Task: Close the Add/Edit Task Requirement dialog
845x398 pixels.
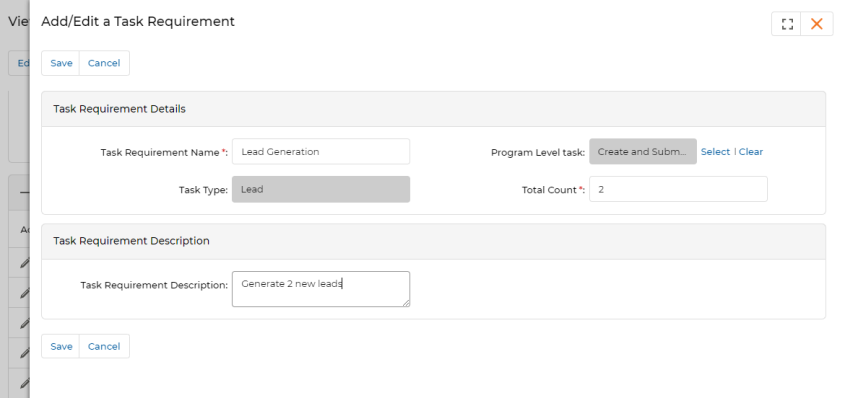Action: [817, 24]
